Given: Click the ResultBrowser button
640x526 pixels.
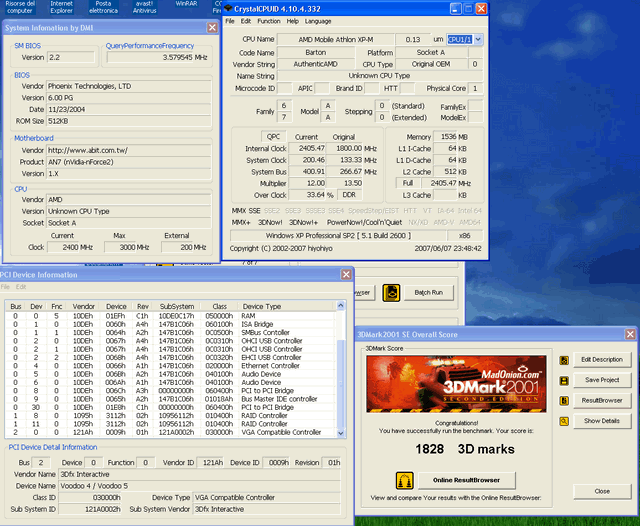Looking at the screenshot, I should coord(602,400).
